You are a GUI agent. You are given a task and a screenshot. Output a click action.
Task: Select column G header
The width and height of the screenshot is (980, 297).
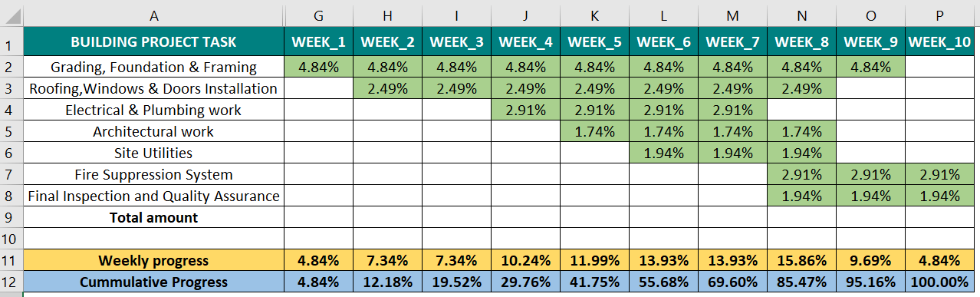coord(317,14)
